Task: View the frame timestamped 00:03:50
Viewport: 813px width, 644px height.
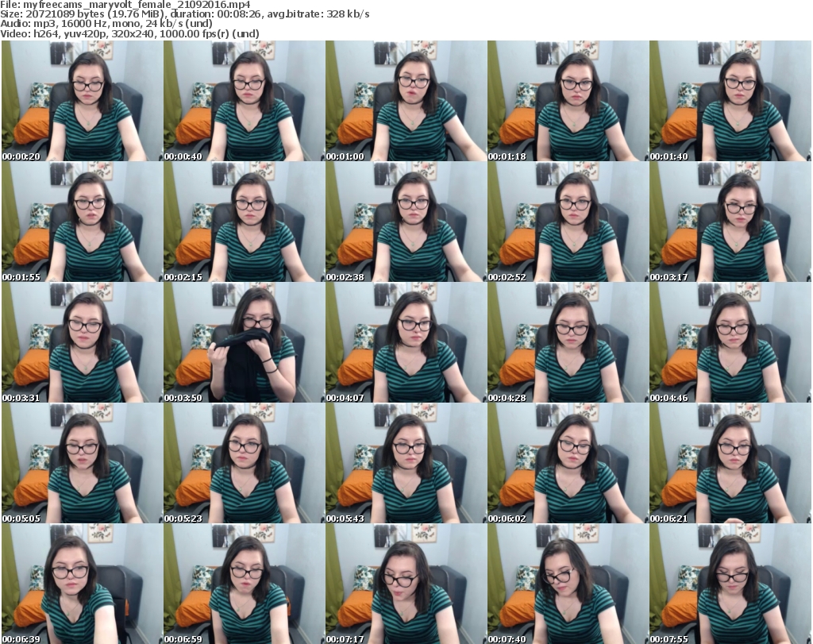Action: tap(245, 343)
